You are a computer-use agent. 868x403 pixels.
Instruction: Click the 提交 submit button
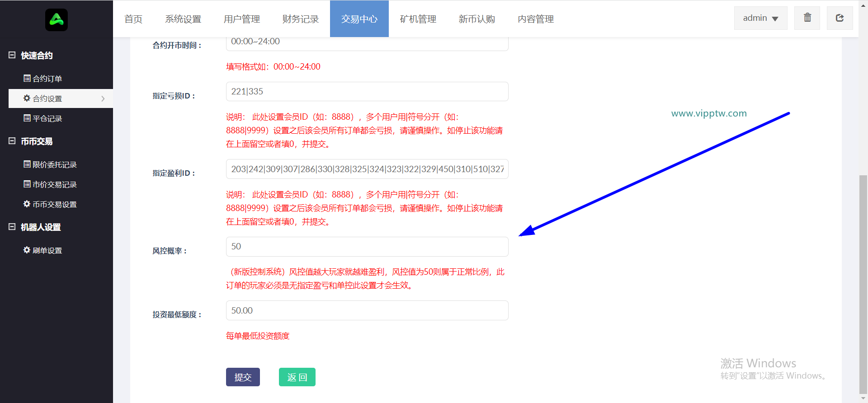click(x=243, y=377)
